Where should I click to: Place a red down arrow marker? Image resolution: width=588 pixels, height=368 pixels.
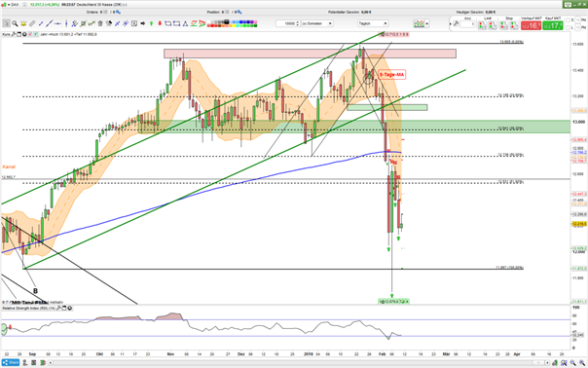[160, 23]
